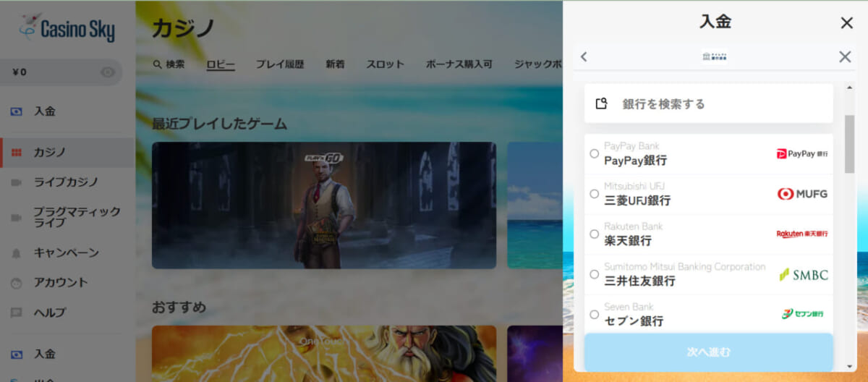
Task: Switch to the ボーナス購入可 tab
Action: [x=459, y=64]
